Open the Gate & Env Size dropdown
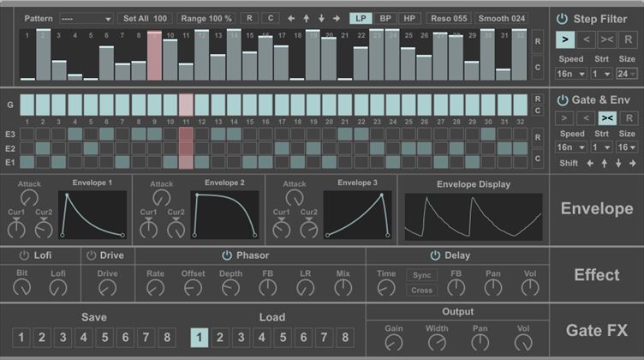Screen dimensions: 644x360 coord(627,147)
